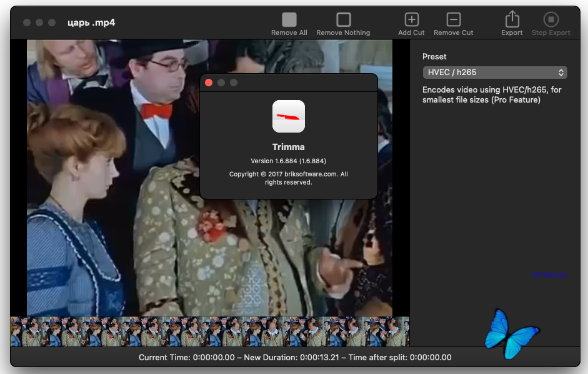Click the start of the filmstrip timeline
The width and height of the screenshot is (588, 374).
click(x=14, y=331)
